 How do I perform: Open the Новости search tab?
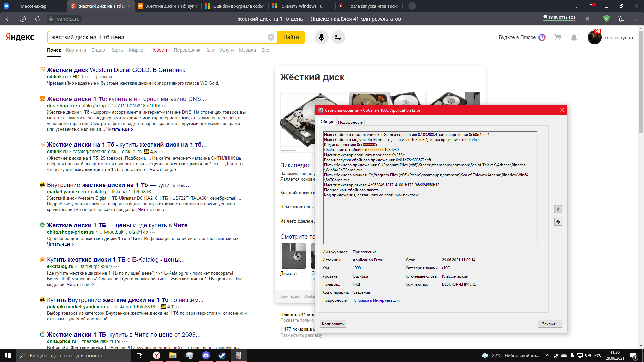point(159,50)
